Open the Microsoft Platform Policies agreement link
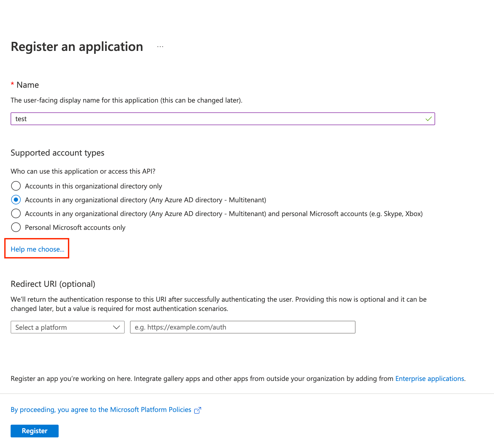Screen dimensions: 494x448 pos(101,410)
